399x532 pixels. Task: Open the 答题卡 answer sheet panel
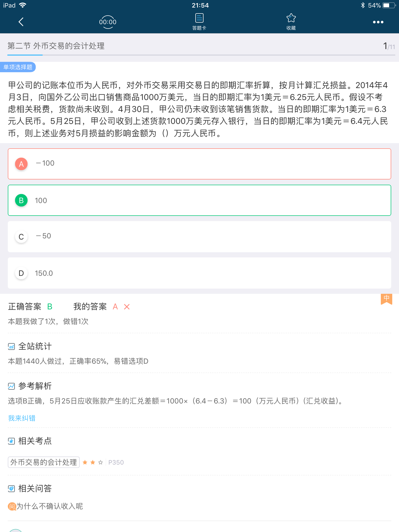click(199, 21)
